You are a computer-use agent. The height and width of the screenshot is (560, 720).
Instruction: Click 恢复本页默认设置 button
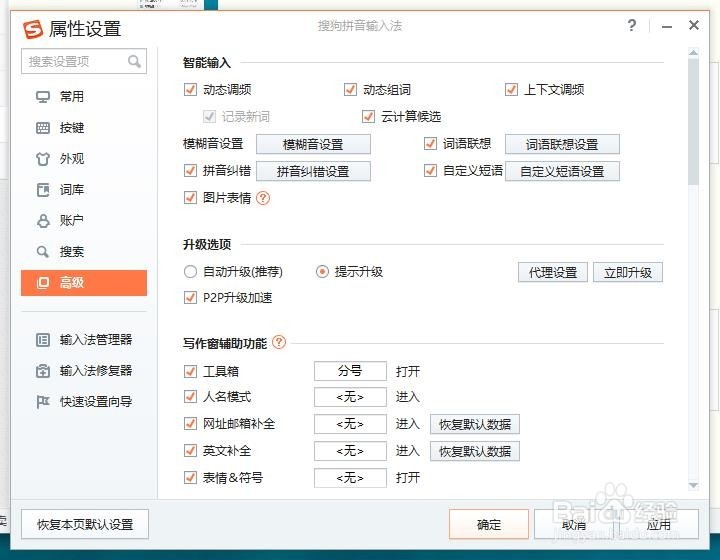[85, 524]
